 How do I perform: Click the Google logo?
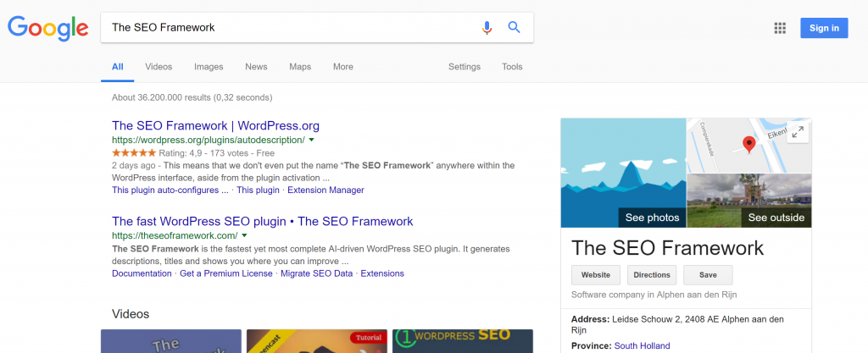click(x=48, y=28)
